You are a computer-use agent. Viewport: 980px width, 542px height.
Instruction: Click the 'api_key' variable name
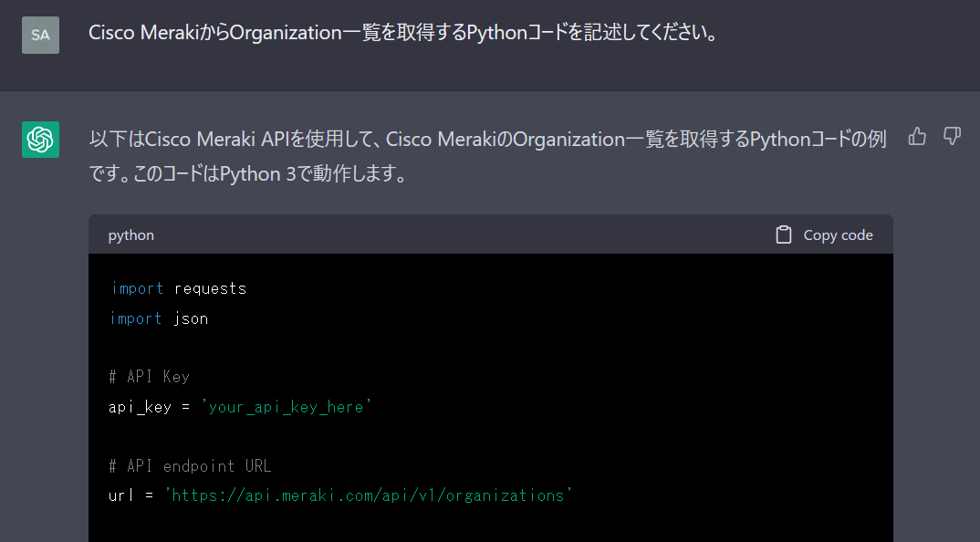pyautogui.click(x=140, y=407)
